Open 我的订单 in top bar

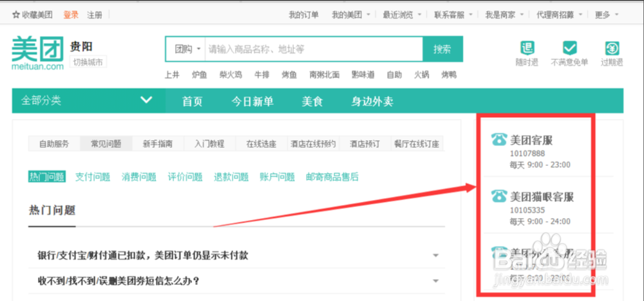303,15
